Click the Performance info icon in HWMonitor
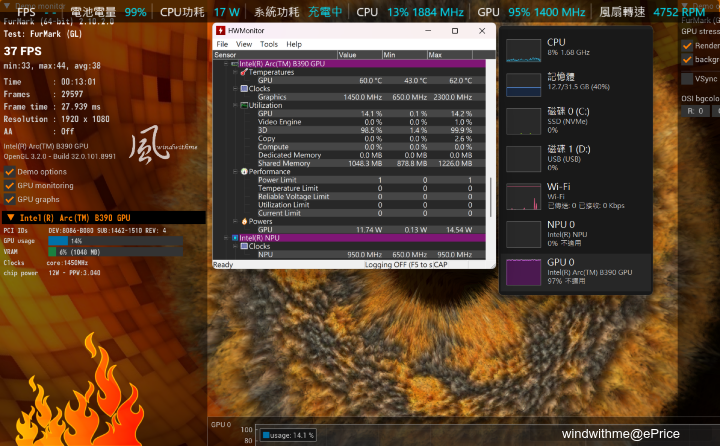 point(244,171)
